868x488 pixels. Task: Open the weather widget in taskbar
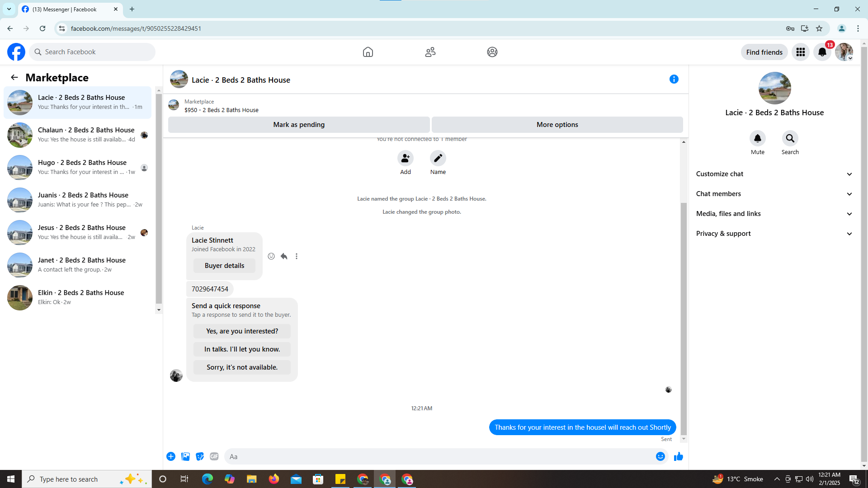coord(738,479)
